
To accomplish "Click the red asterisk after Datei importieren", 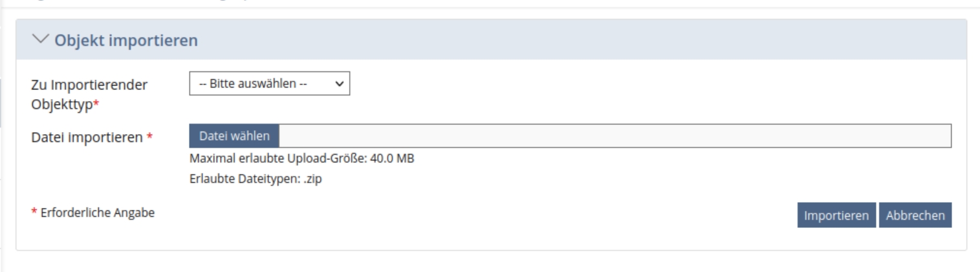I will (149, 137).
